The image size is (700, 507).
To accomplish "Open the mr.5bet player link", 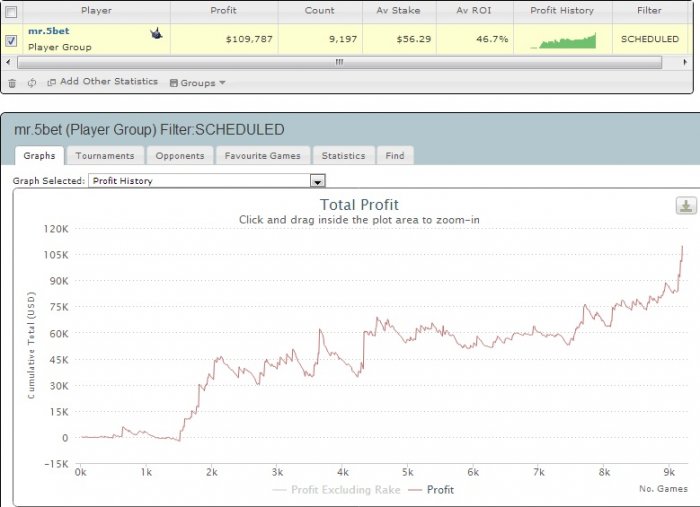I will pos(49,31).
